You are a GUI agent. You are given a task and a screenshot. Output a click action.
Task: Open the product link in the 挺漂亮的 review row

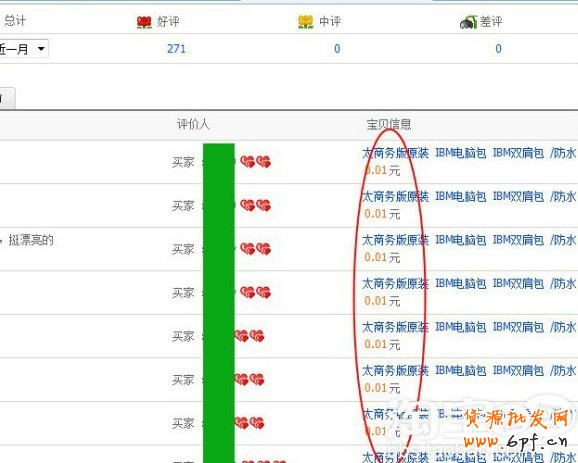tap(469, 240)
